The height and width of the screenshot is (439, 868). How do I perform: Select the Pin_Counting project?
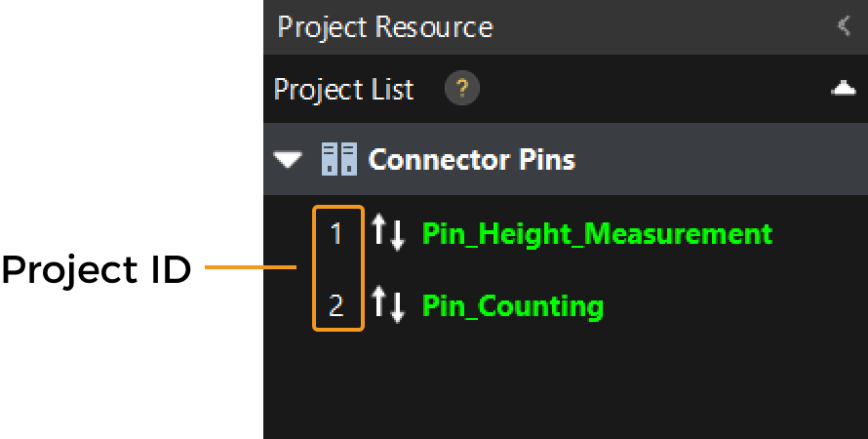coord(513,306)
